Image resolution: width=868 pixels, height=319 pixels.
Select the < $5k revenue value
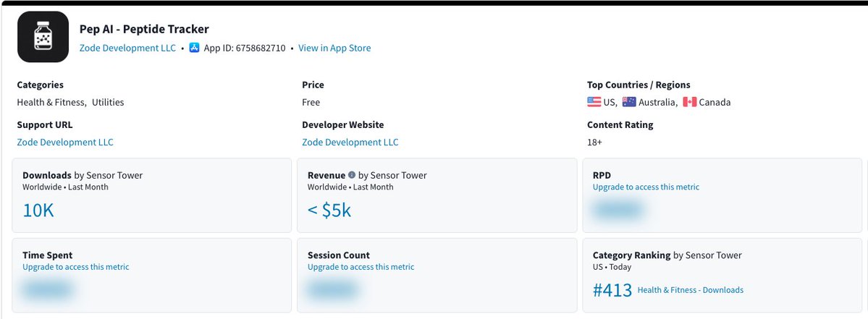(x=329, y=210)
